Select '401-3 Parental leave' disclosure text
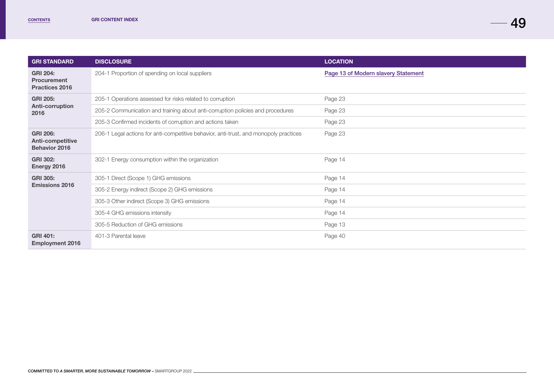The height and width of the screenshot is (392, 554). click(x=120, y=236)
